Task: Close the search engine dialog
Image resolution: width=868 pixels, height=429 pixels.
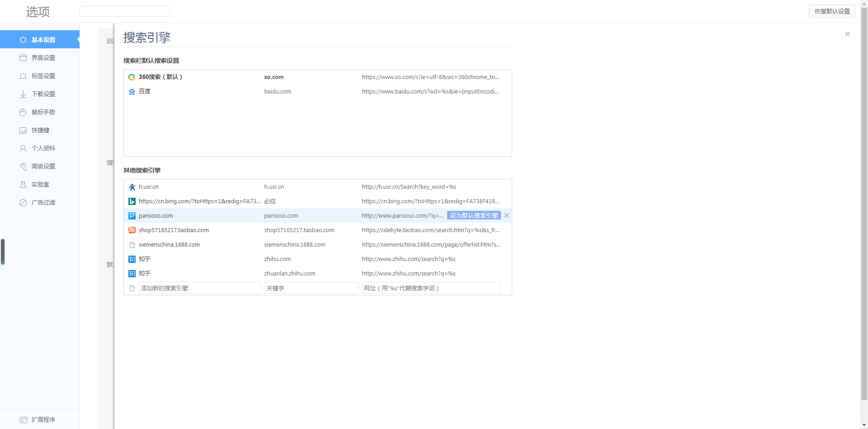Action: [847, 34]
